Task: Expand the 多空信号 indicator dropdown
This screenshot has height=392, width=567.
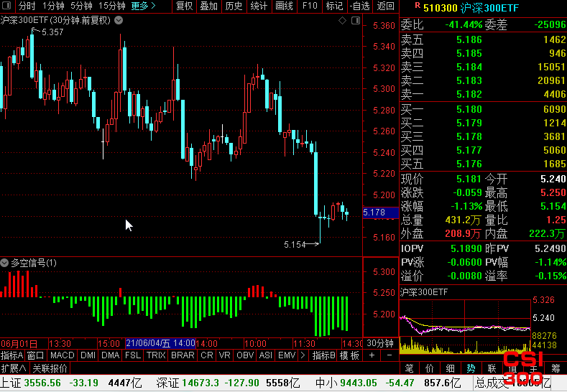Action: click(x=4, y=263)
